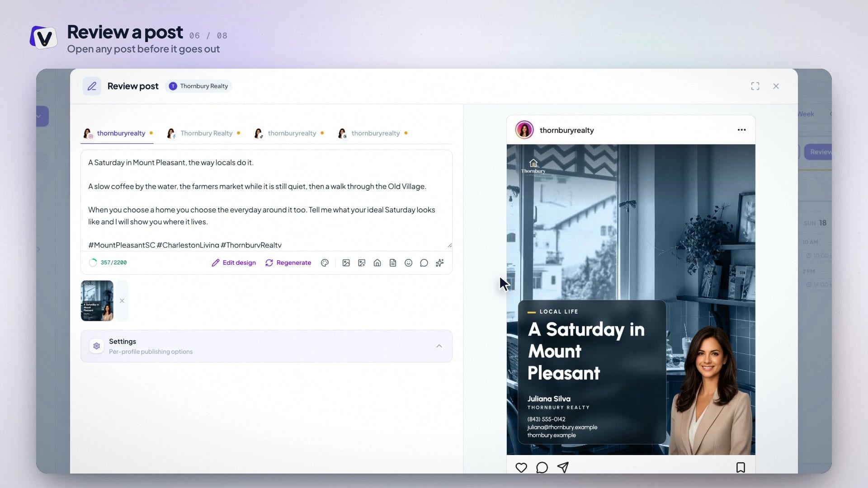Click the post preview image
Screen dimensions: 868x488
[x=631, y=300]
